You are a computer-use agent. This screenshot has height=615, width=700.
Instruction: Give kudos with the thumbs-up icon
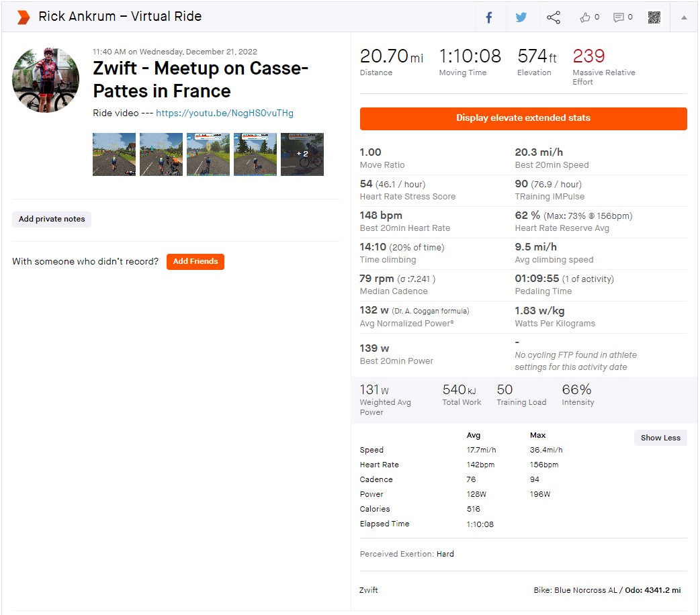point(589,17)
